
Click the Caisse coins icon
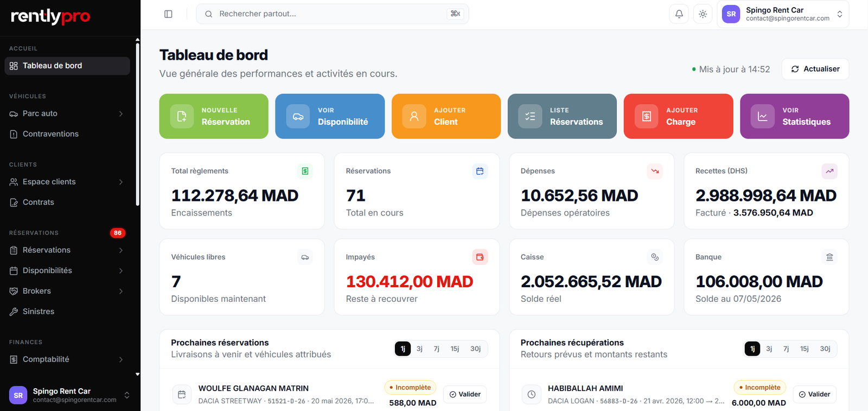pos(655,257)
